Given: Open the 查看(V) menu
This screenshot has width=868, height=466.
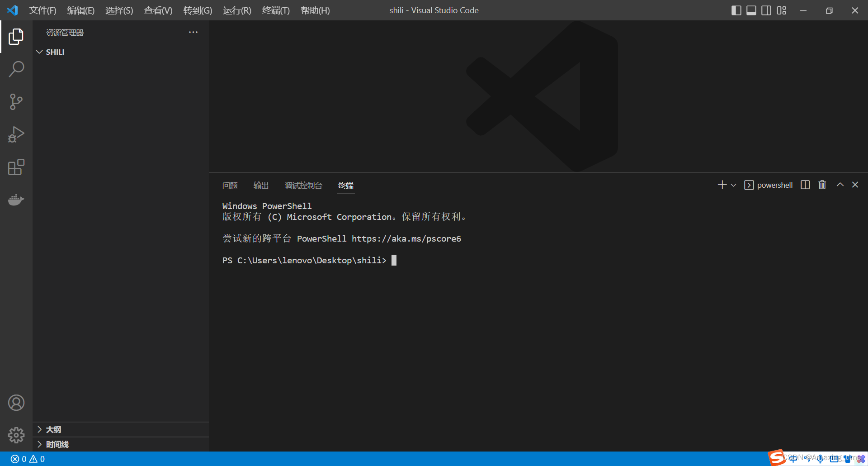Looking at the screenshot, I should click(x=158, y=10).
